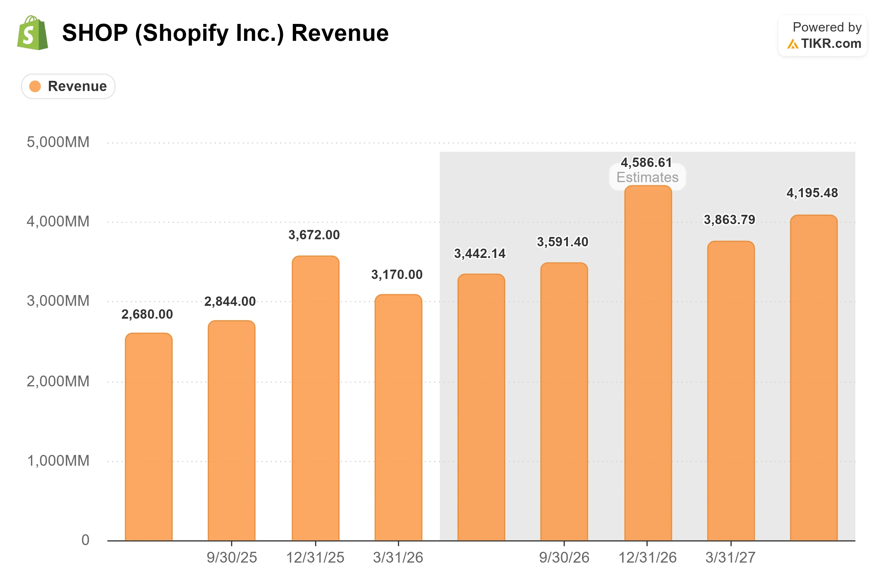Image resolution: width=882 pixels, height=588 pixels.
Task: Select the 12/31/25 revenue bar
Action: point(316,398)
